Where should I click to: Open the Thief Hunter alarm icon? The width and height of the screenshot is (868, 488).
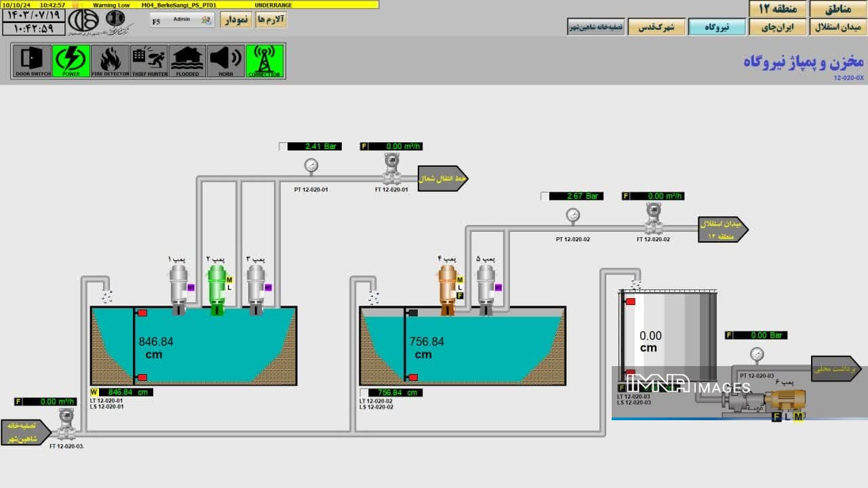[x=149, y=61]
